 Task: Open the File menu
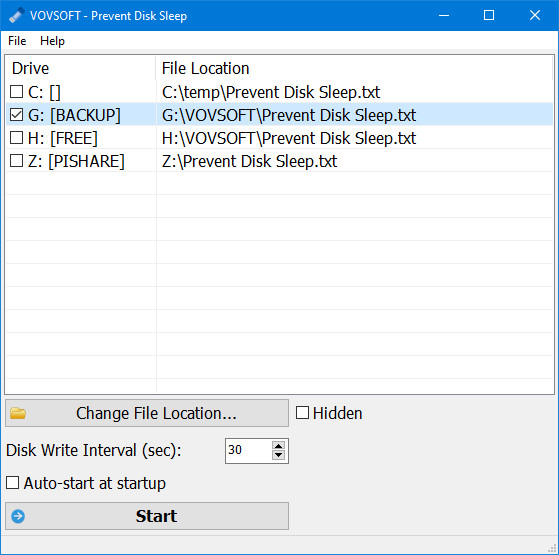(x=17, y=41)
